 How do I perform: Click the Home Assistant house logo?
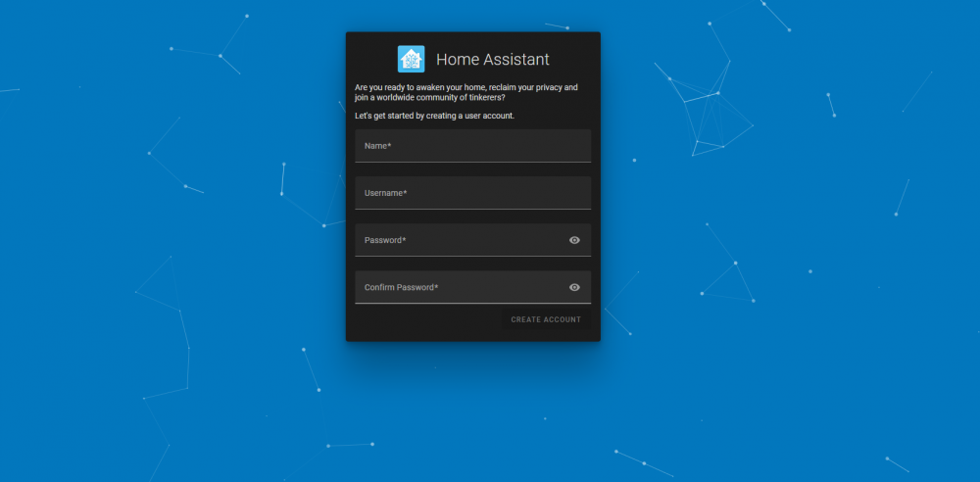coord(412,60)
